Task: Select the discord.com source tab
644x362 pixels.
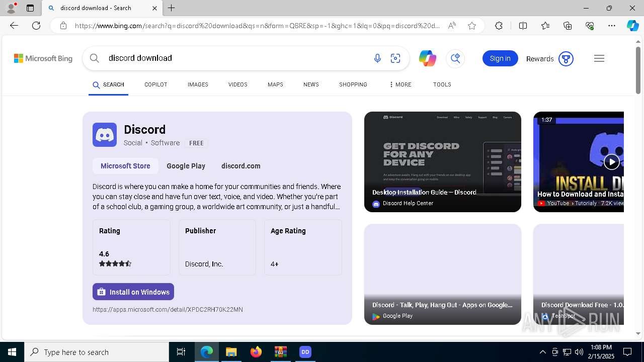Action: tap(240, 166)
